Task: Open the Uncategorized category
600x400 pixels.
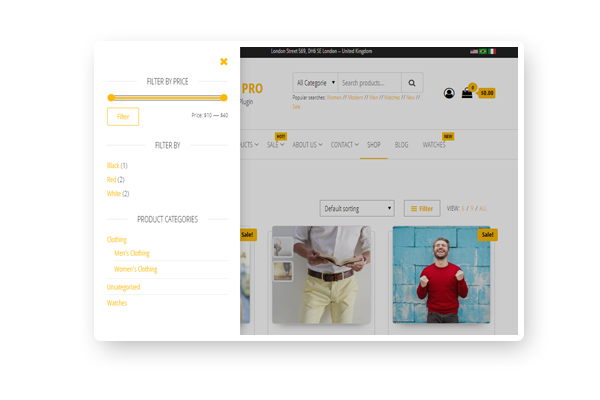Action: [x=124, y=287]
